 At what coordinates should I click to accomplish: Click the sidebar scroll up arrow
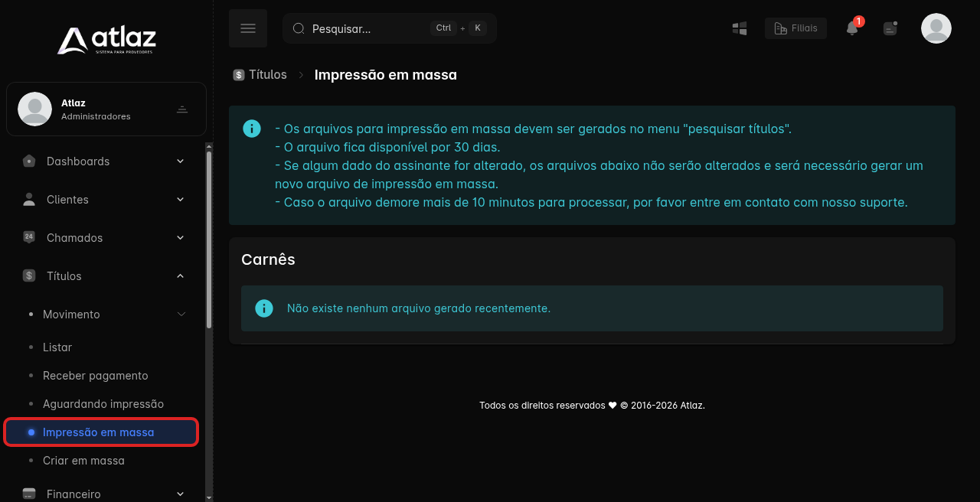(209, 145)
